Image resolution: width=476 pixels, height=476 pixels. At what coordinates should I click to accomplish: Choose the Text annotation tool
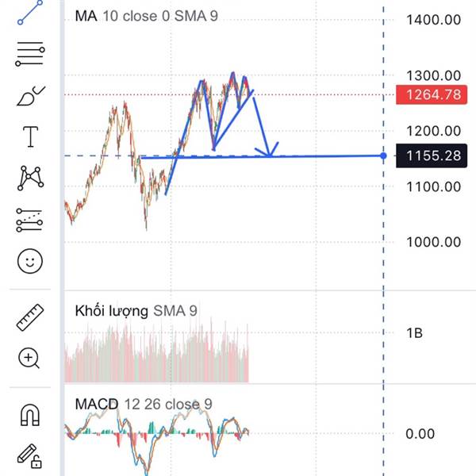click(x=30, y=136)
